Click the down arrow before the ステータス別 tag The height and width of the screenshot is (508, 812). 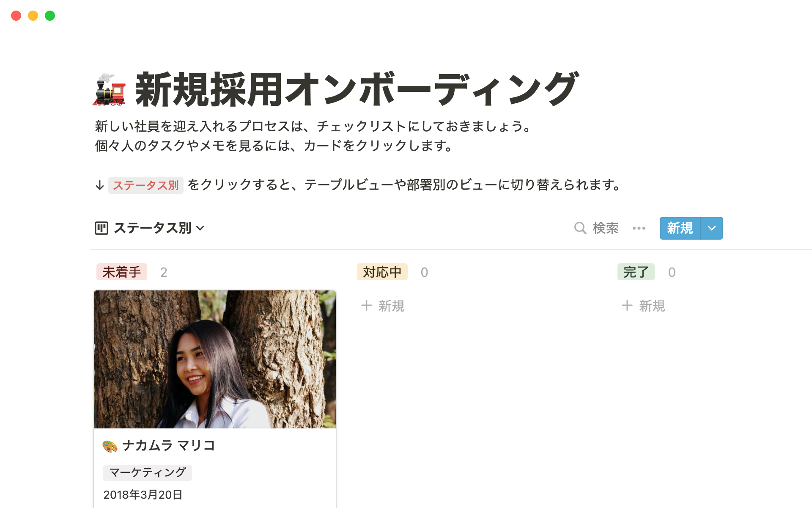(100, 185)
